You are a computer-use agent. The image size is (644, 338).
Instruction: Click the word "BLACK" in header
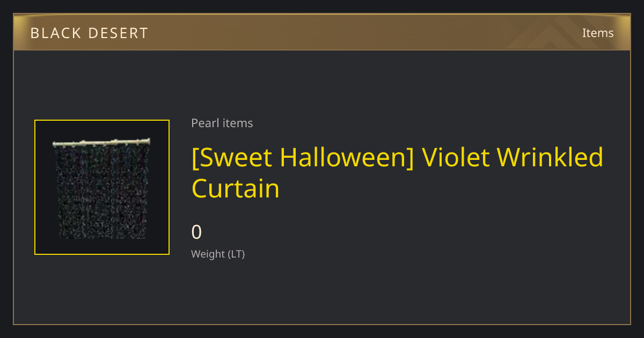(x=53, y=33)
